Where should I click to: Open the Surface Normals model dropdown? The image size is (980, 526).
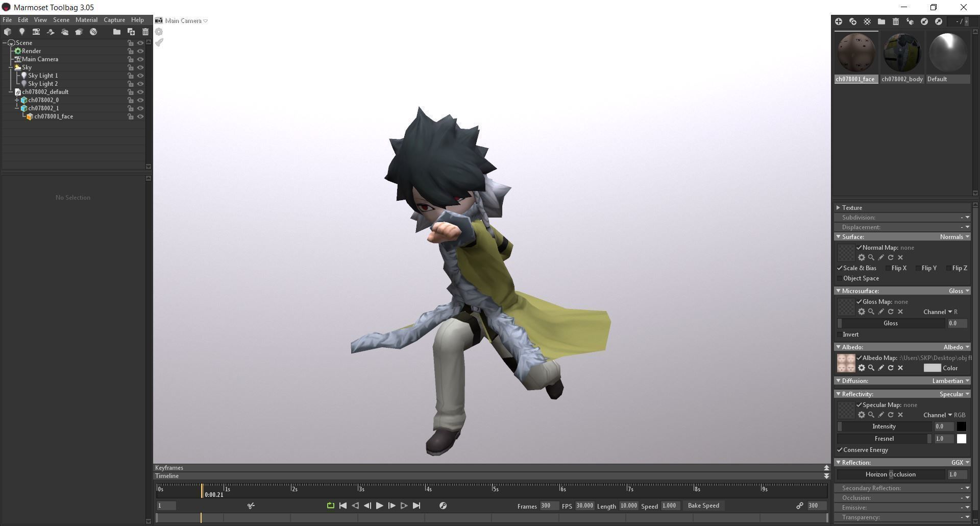954,237
